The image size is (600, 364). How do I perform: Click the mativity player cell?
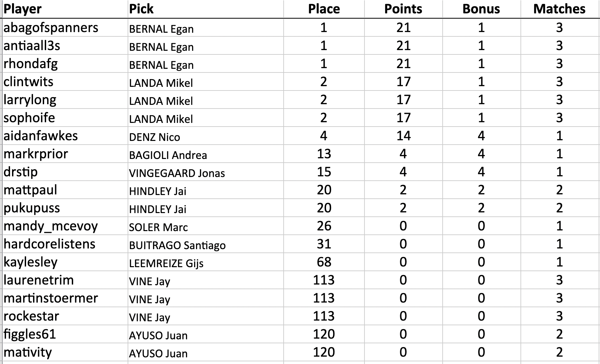[28, 352]
